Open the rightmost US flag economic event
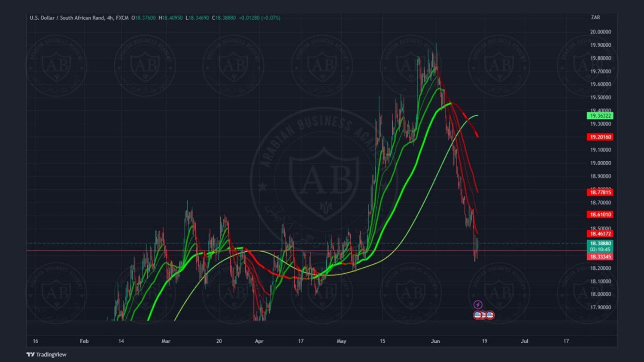 [490, 315]
